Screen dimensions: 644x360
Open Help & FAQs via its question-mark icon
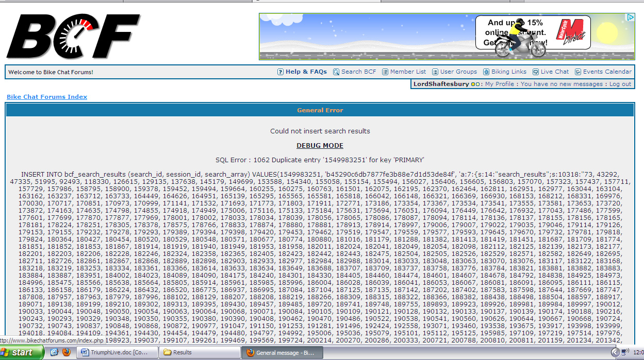280,72
